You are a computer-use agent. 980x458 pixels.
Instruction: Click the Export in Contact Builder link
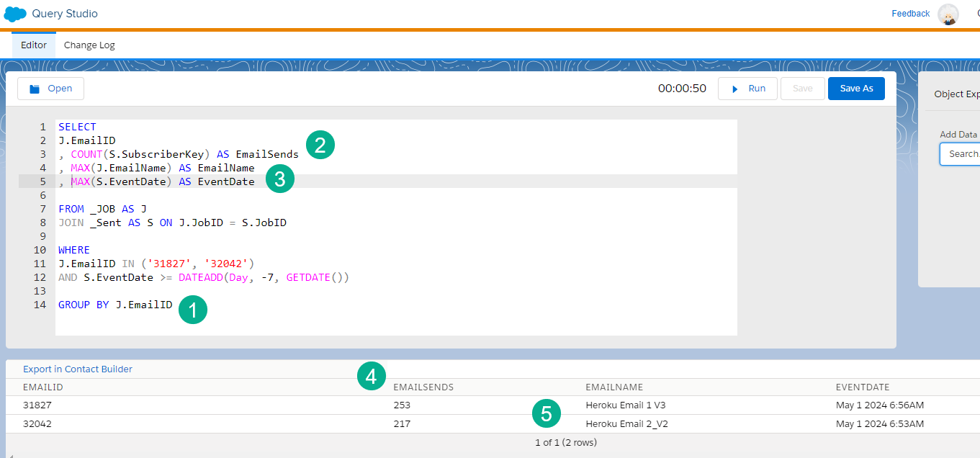pyautogui.click(x=77, y=368)
